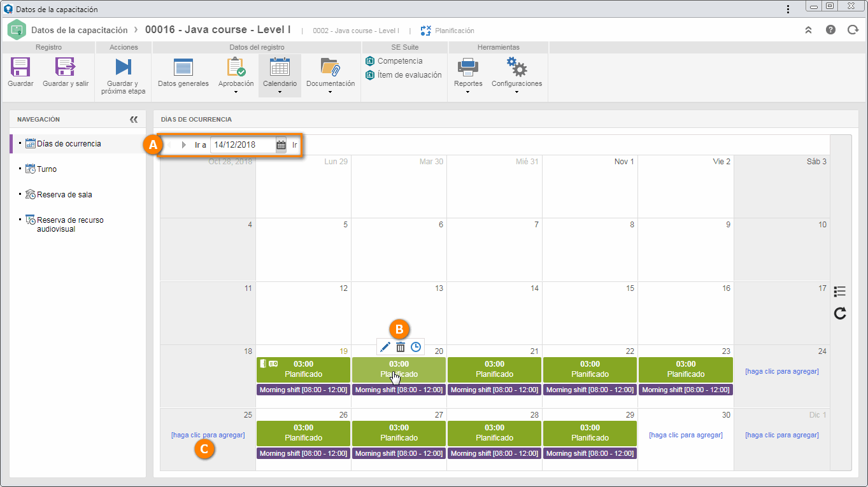Select Turno in navigation

(46, 169)
